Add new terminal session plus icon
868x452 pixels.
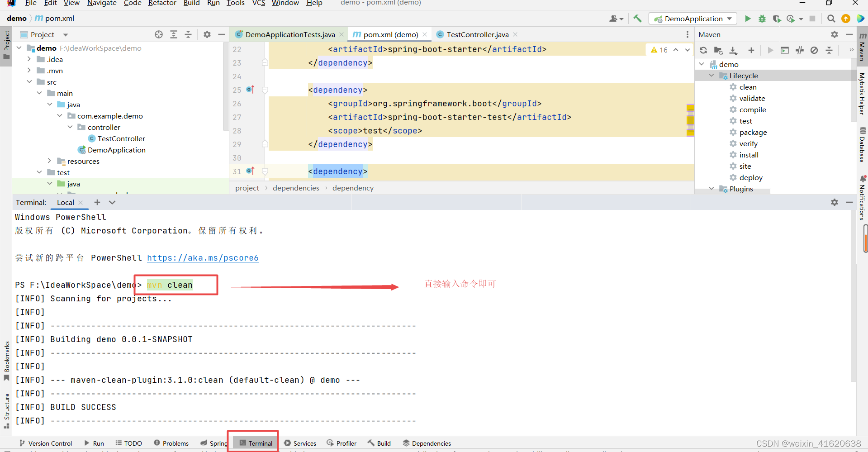click(97, 202)
